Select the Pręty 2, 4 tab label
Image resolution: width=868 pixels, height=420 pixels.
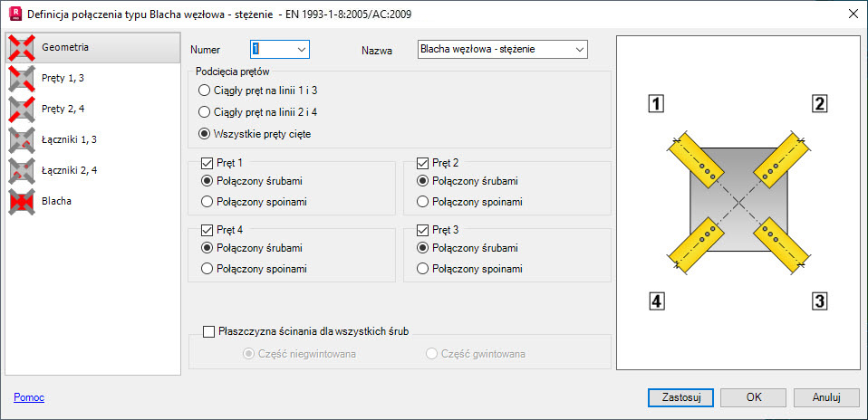click(x=63, y=109)
